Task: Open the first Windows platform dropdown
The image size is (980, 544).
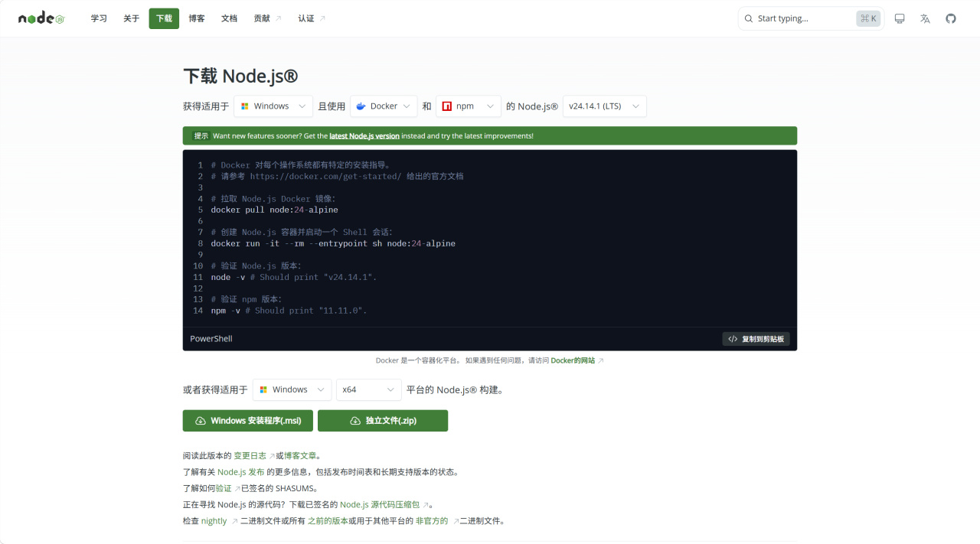Action: coord(273,106)
